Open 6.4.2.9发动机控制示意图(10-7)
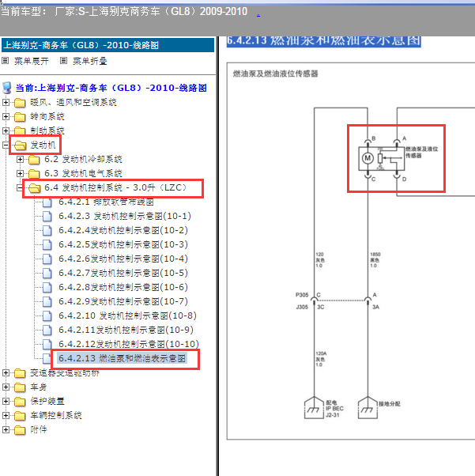 pos(123,301)
